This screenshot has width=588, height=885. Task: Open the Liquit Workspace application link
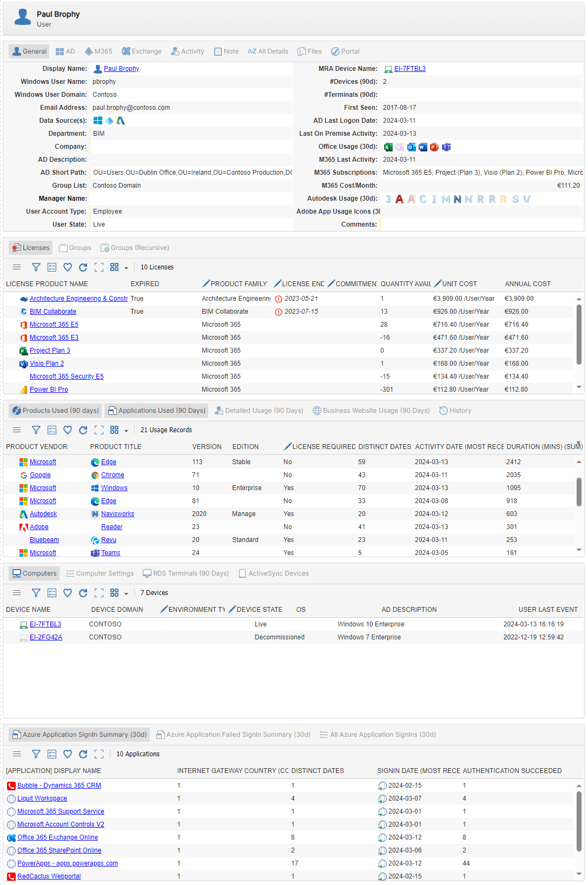point(42,798)
